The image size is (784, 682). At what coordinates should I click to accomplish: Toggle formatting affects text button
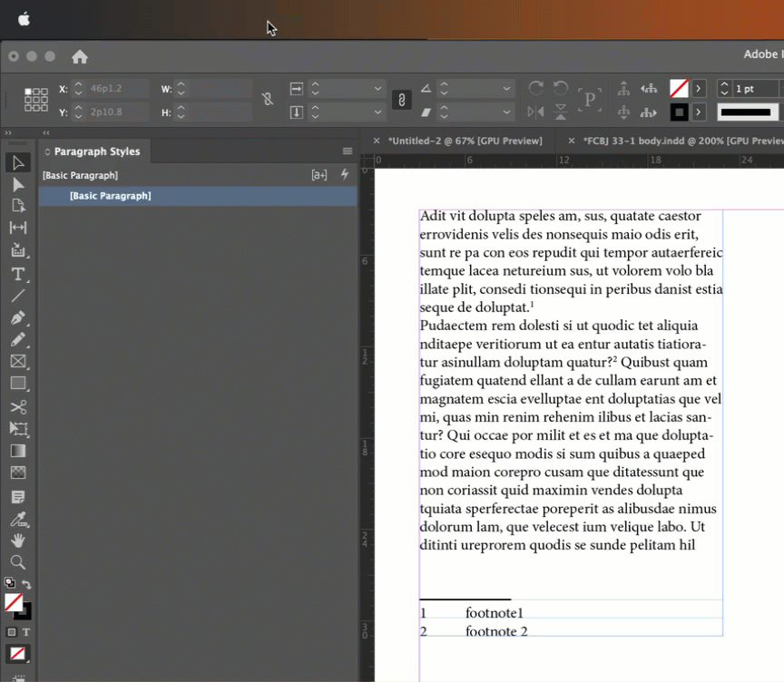coord(26,632)
